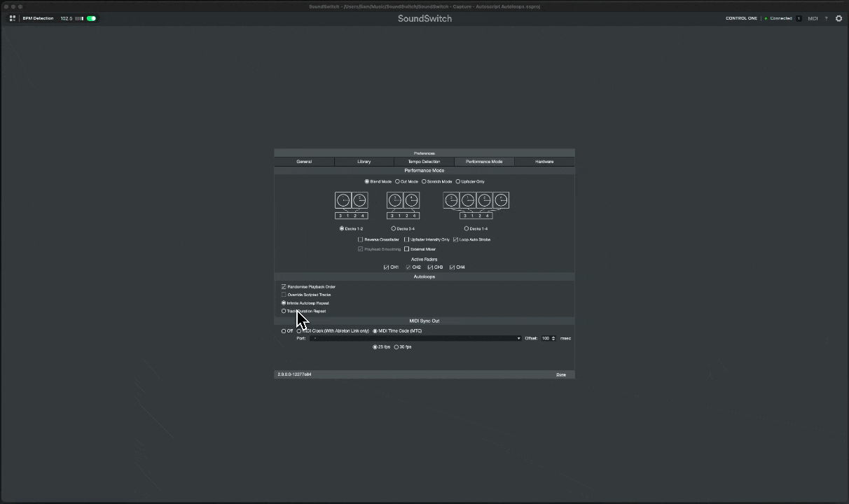Open the Hardware tab
This screenshot has width=849, height=504.
click(x=544, y=162)
